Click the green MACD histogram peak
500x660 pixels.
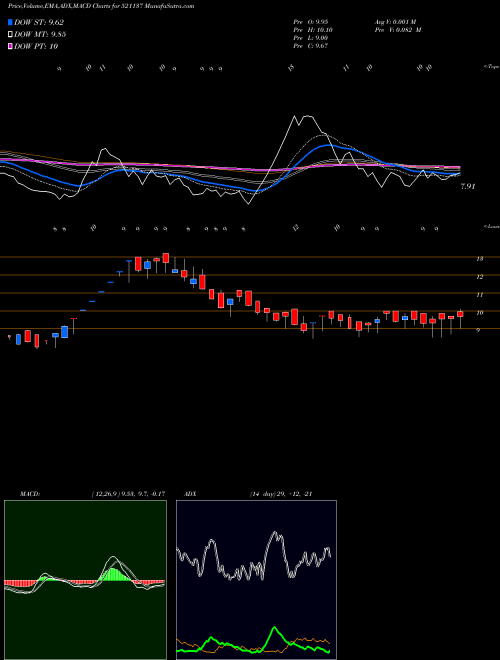tap(113, 574)
